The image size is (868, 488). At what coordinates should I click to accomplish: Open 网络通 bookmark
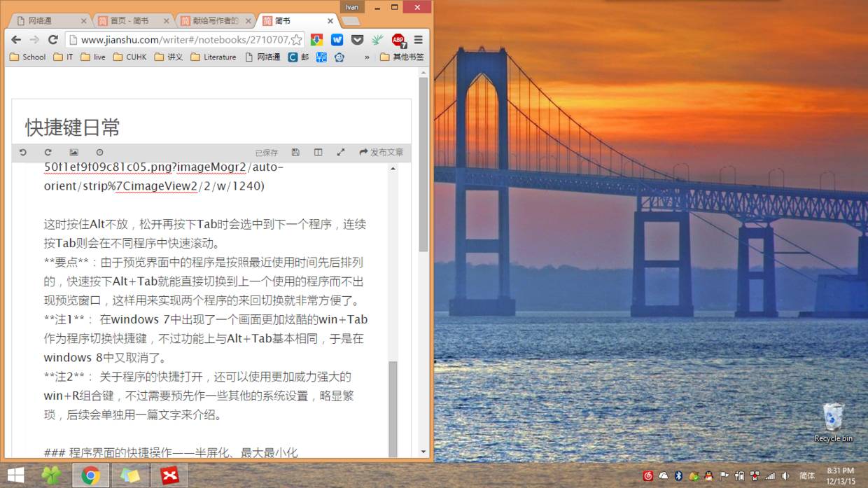[263, 57]
